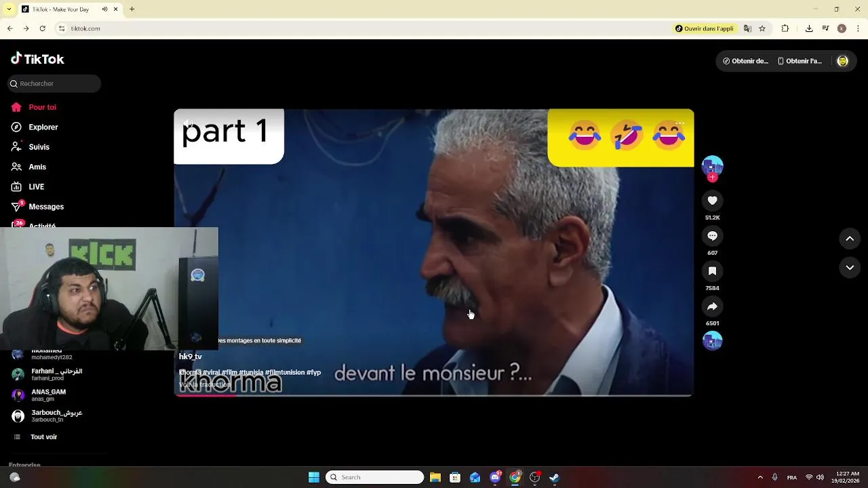
Task: Click the taskbar Search box
Action: (374, 477)
